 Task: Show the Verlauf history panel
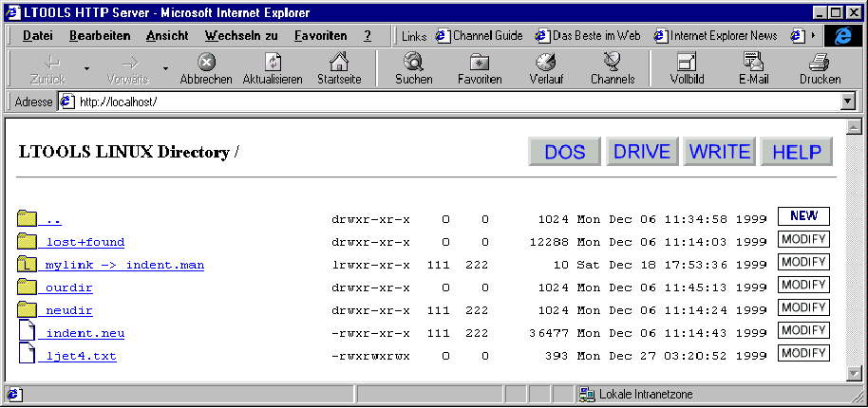[546, 63]
